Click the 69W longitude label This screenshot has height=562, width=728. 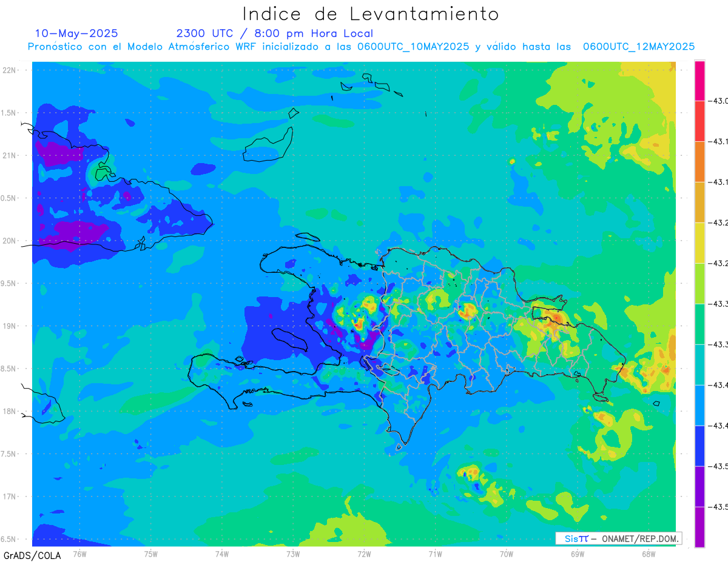(x=578, y=554)
